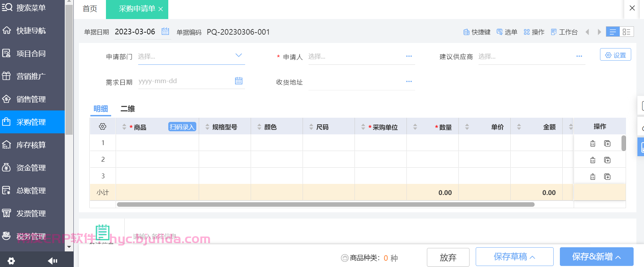This screenshot has width=644, height=267.
Task: Click the 快捷键 shortcut button
Action: coord(477,32)
